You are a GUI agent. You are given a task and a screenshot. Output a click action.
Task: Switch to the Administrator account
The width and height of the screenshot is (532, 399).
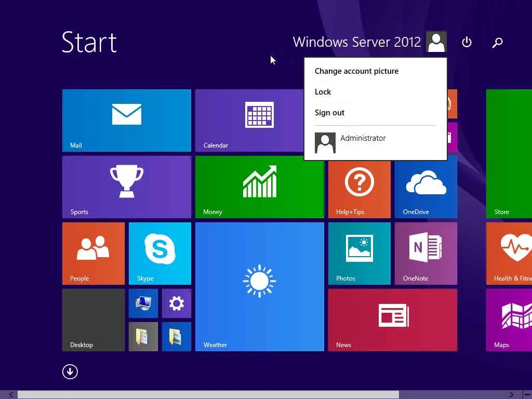coord(375,142)
